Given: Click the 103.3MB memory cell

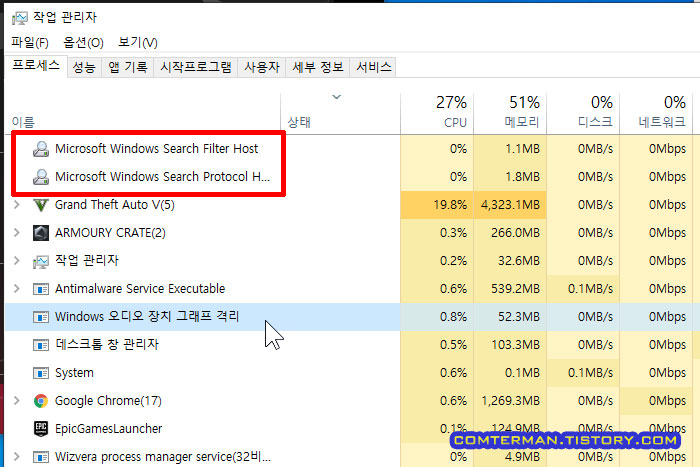Looking at the screenshot, I should coord(510,345).
